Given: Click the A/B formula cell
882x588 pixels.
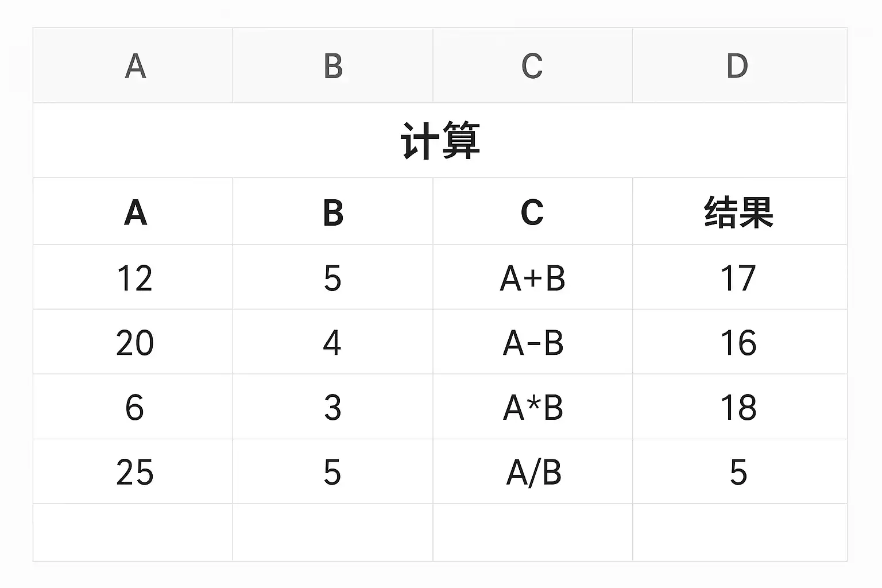Looking at the screenshot, I should pos(533,471).
